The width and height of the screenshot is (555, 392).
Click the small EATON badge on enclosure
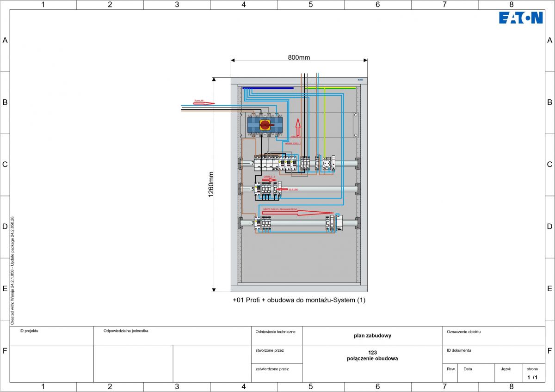[x=361, y=80]
